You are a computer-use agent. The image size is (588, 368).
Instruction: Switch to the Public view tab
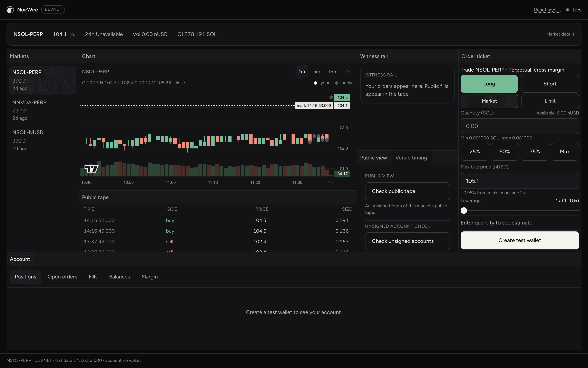(373, 158)
